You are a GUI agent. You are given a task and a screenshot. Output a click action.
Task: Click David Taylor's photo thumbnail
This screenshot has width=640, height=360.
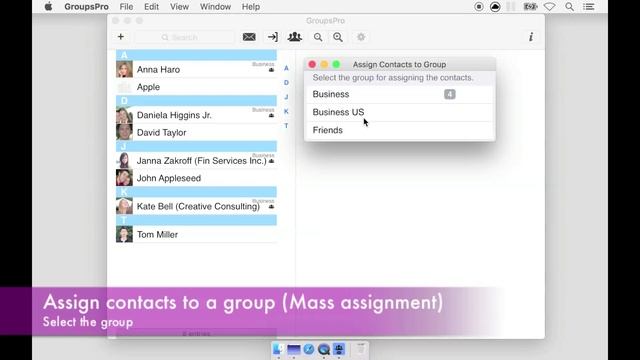[124, 133]
